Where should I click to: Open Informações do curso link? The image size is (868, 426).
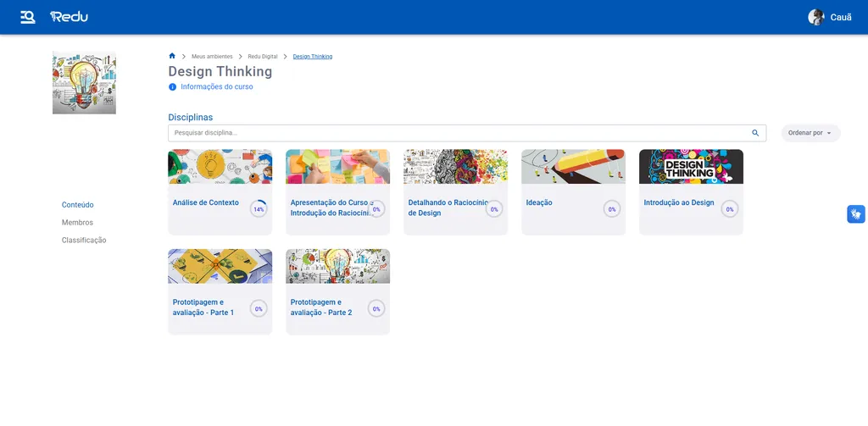pos(216,86)
